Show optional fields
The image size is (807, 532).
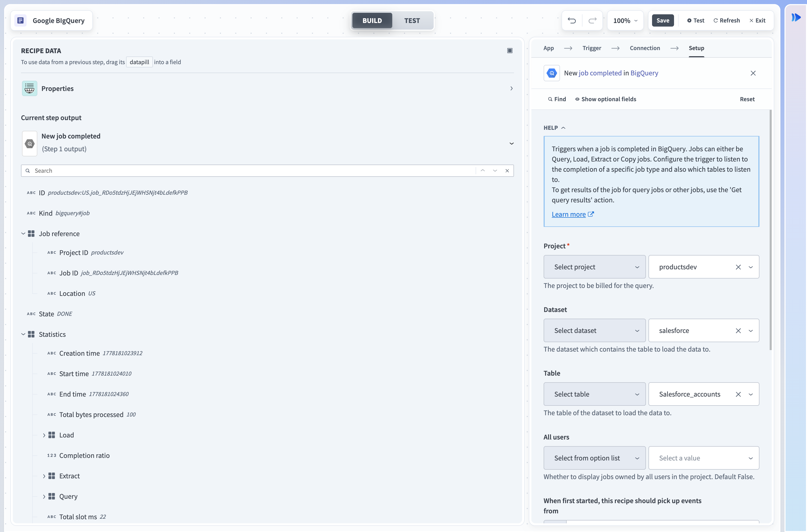tap(606, 99)
